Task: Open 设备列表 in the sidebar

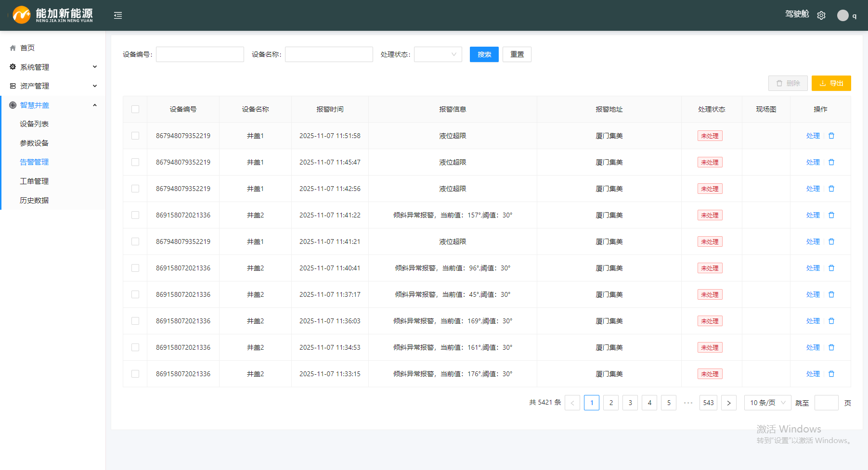Action: tap(34, 124)
